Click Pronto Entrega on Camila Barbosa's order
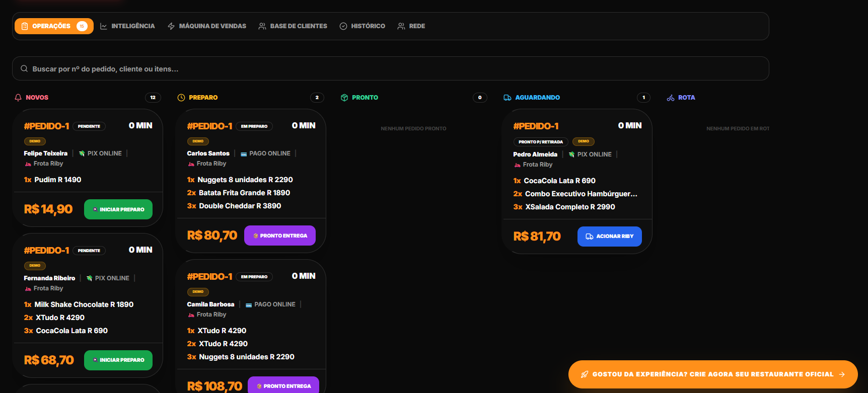 (x=283, y=385)
